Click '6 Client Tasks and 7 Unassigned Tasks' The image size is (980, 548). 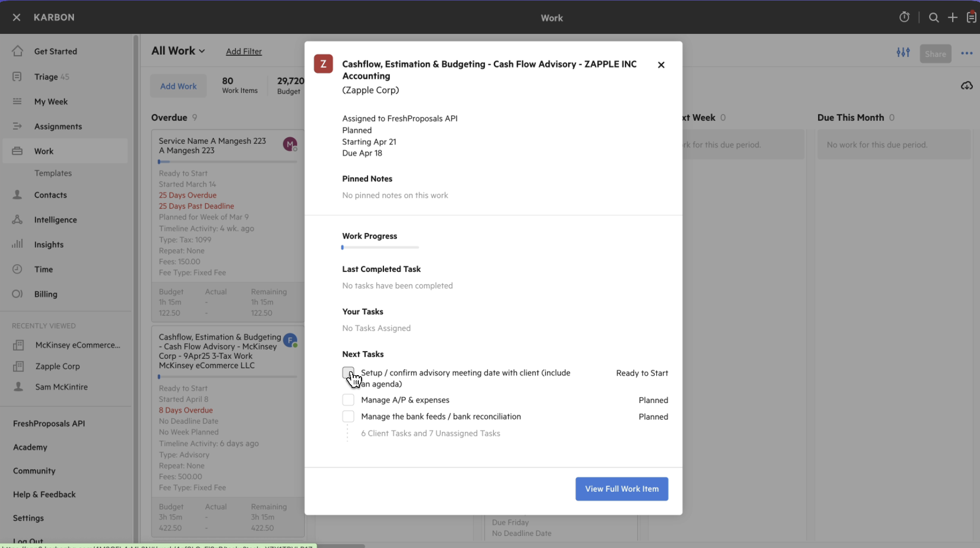click(430, 433)
